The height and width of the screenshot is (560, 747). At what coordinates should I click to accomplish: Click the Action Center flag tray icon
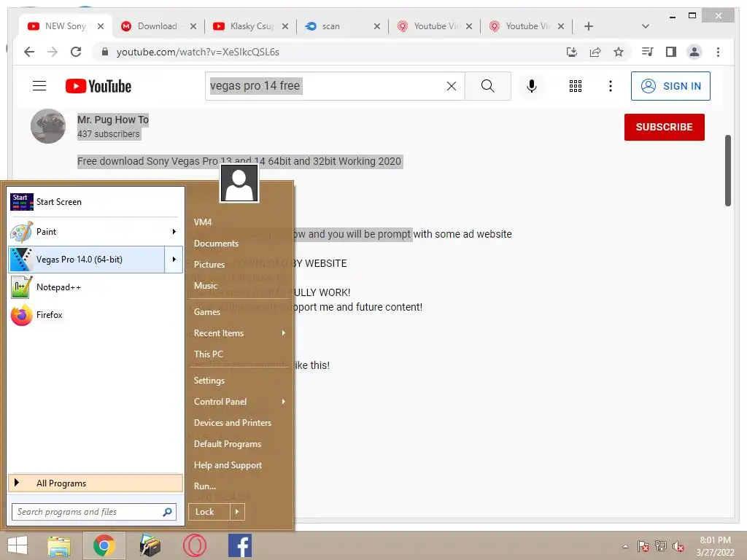pos(643,546)
